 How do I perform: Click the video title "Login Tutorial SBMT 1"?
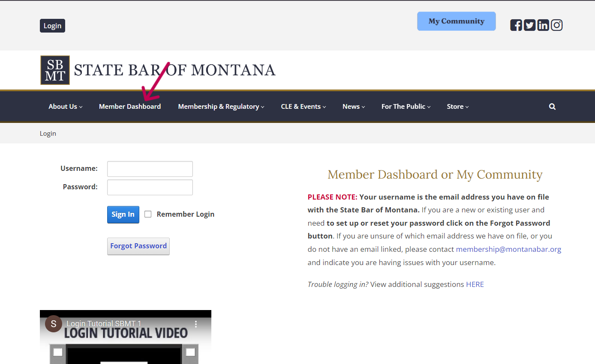[104, 324]
